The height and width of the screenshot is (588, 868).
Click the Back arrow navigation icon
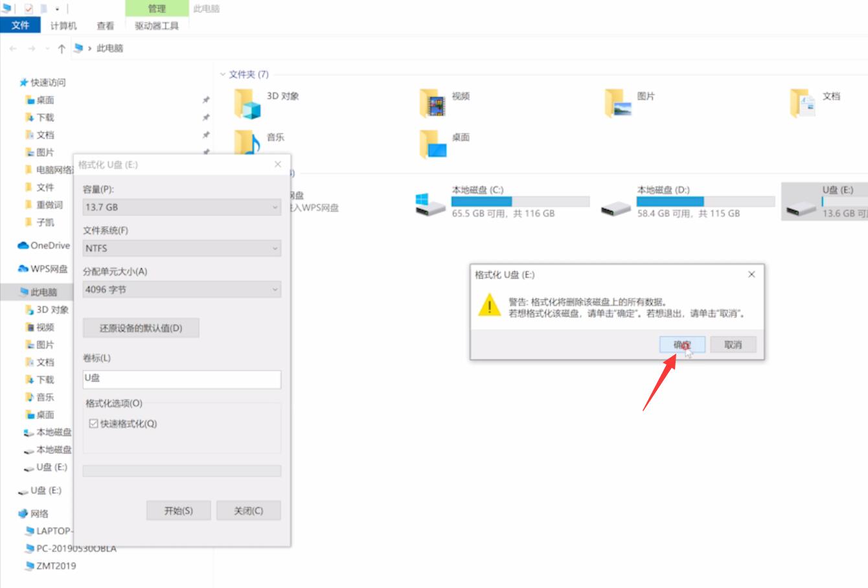14,49
